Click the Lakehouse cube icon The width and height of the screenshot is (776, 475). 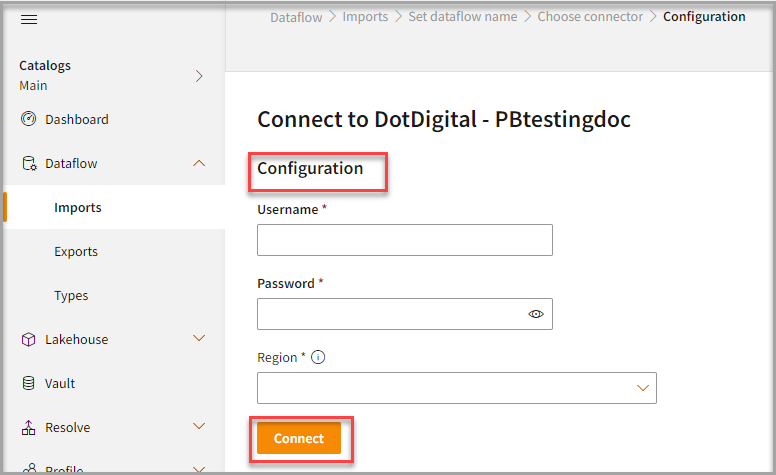coord(29,340)
